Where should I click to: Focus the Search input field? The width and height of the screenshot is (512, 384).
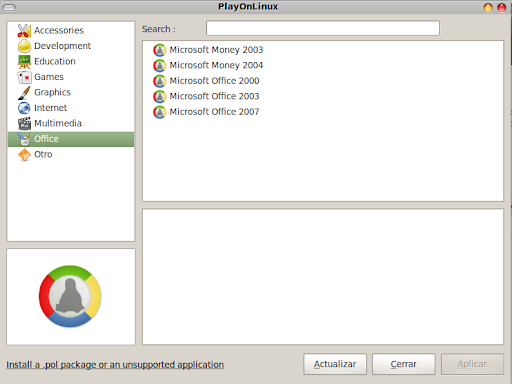coord(323,28)
